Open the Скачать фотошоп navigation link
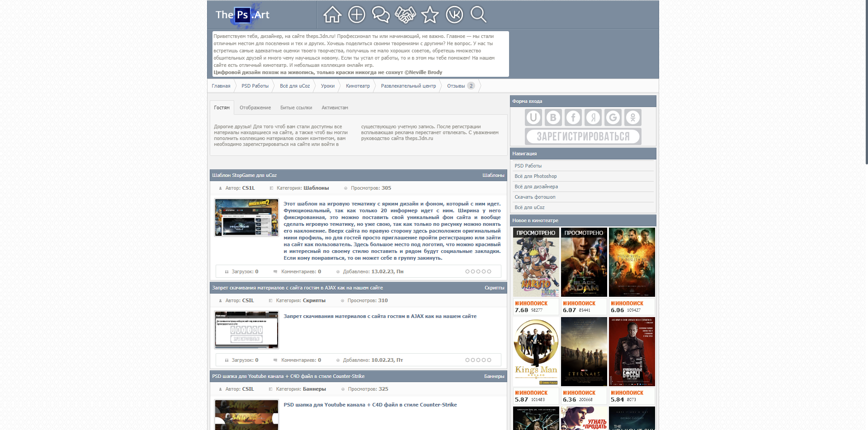This screenshot has height=430, width=868. (535, 197)
